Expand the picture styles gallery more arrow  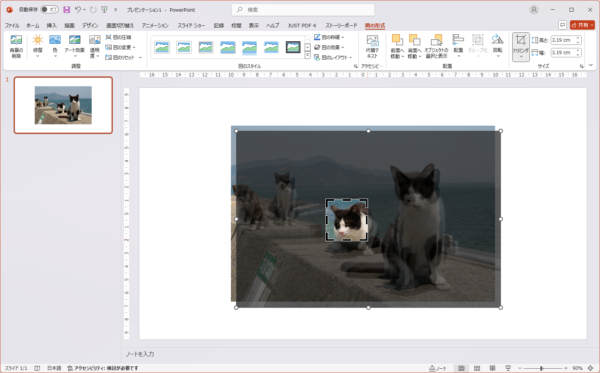pyautogui.click(x=308, y=55)
